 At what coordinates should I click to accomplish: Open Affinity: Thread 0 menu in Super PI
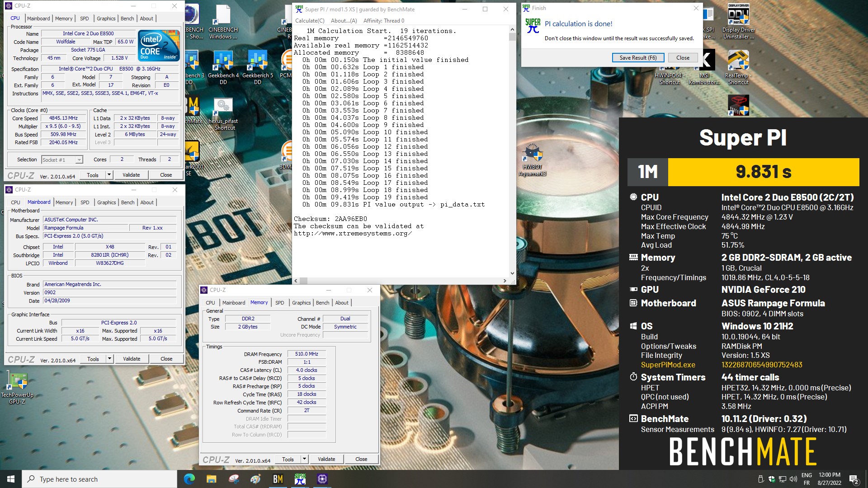coord(384,21)
